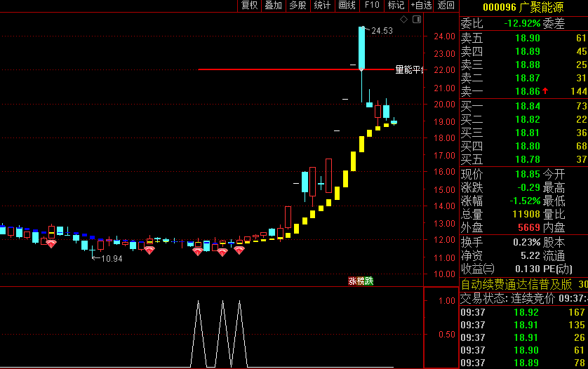Click the tick trade row with volume 135
Viewport: 588px width, 369px height.
(x=524, y=325)
